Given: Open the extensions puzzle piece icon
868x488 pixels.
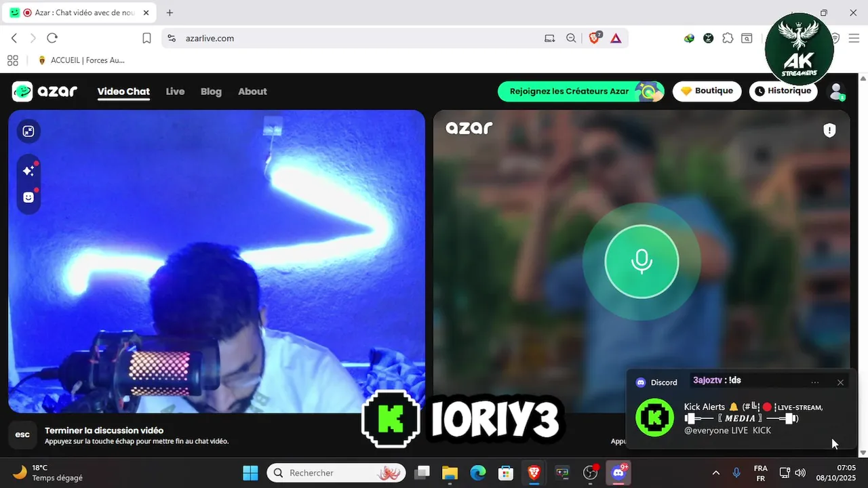Looking at the screenshot, I should [x=728, y=39].
